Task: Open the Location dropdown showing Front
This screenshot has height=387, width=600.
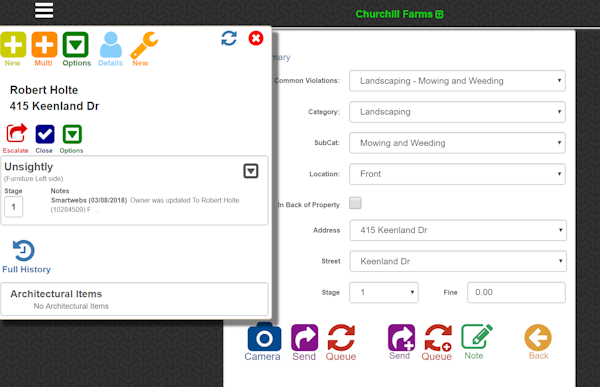Action: click(457, 174)
